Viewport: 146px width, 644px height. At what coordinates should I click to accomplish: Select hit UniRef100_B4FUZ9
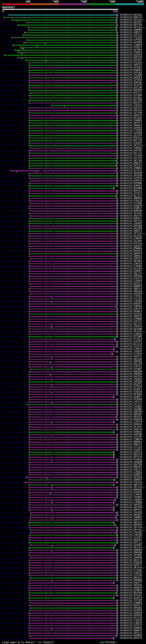click(x=131, y=57)
